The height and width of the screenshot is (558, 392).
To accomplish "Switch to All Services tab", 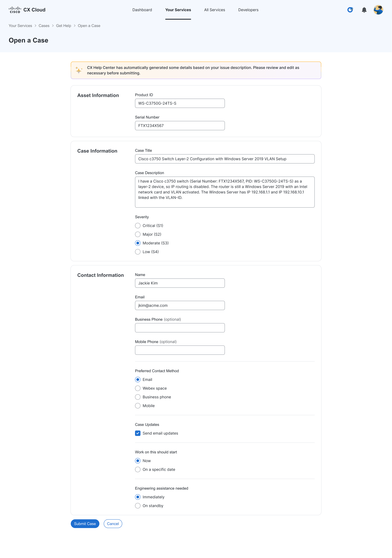I will click(x=215, y=10).
